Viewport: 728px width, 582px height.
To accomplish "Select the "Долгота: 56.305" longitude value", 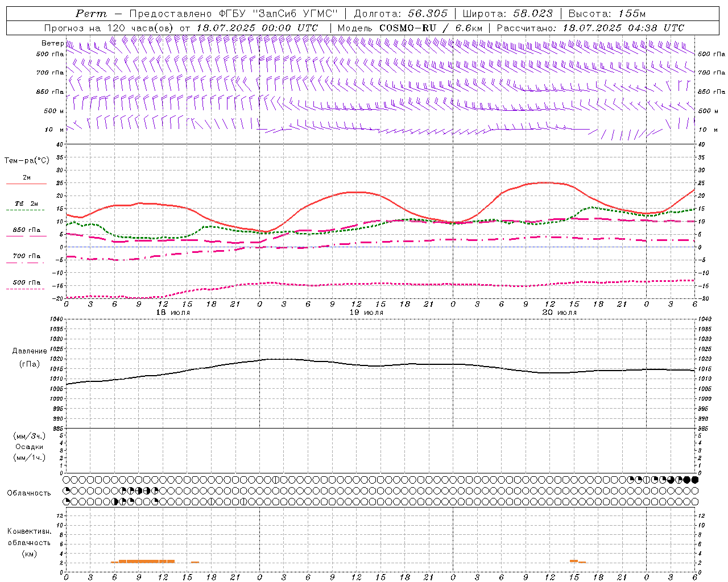I will [400, 14].
